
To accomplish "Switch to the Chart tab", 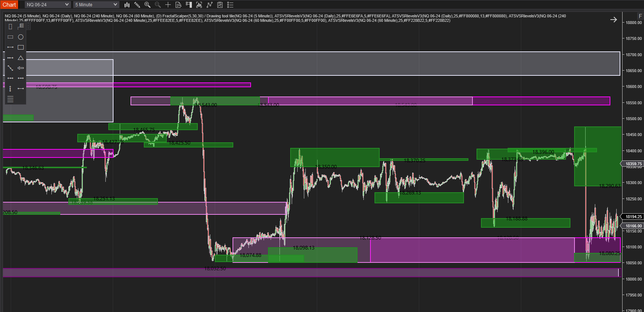I will pos(9,5).
